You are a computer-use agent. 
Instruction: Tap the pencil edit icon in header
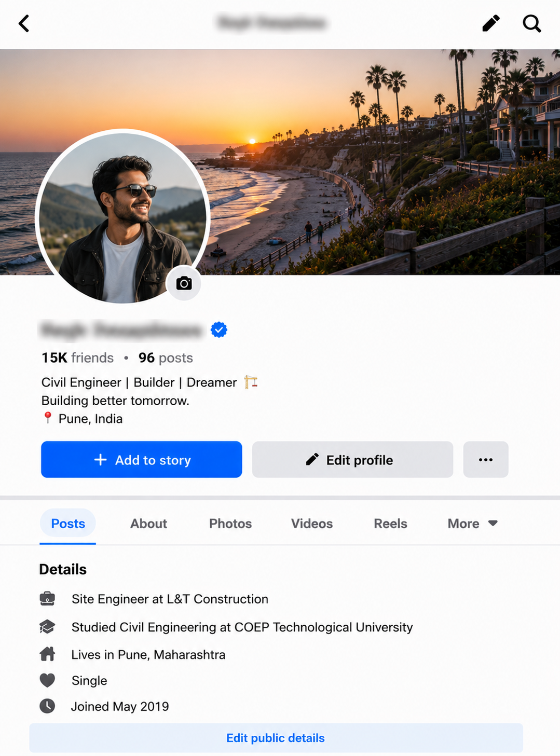pyautogui.click(x=490, y=23)
